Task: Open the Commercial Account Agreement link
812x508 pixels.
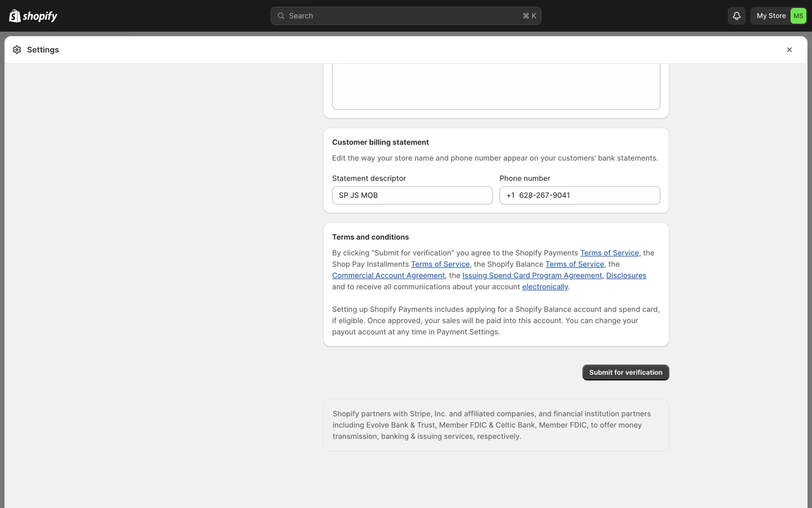Action: pyautogui.click(x=388, y=276)
